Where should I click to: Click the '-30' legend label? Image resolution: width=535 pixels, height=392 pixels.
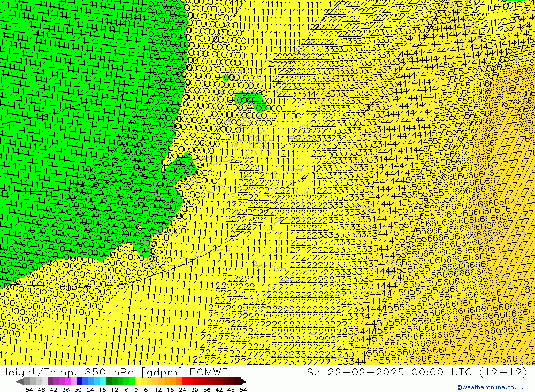[x=77, y=390]
